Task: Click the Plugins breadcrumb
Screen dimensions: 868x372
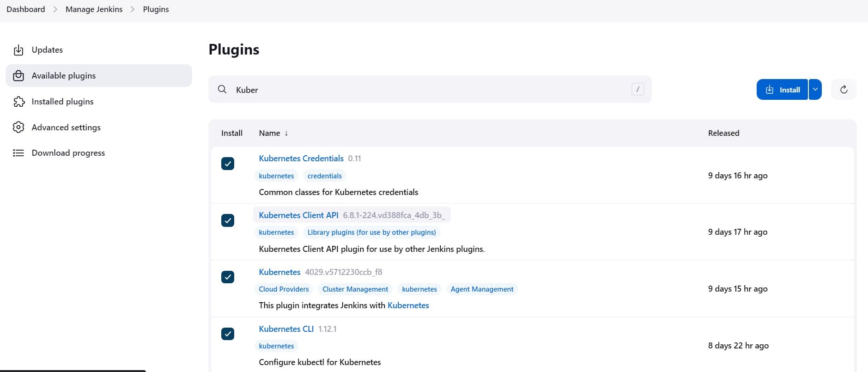Action: click(x=156, y=9)
